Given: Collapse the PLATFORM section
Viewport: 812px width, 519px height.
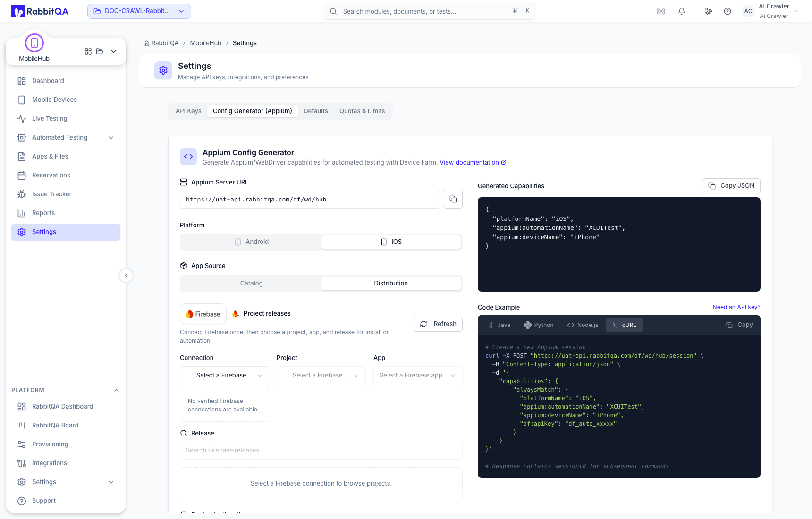Looking at the screenshot, I should pyautogui.click(x=117, y=390).
